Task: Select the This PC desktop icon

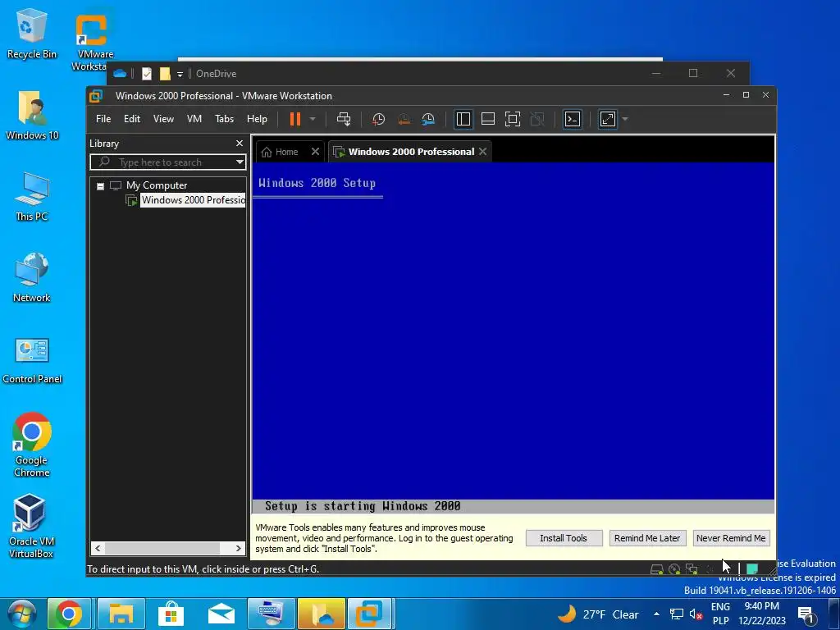Action: [x=32, y=196]
